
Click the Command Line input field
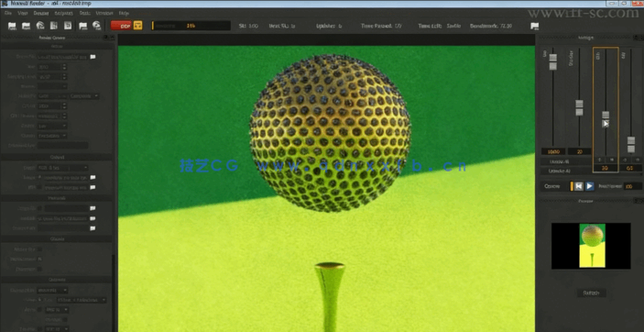point(63,145)
